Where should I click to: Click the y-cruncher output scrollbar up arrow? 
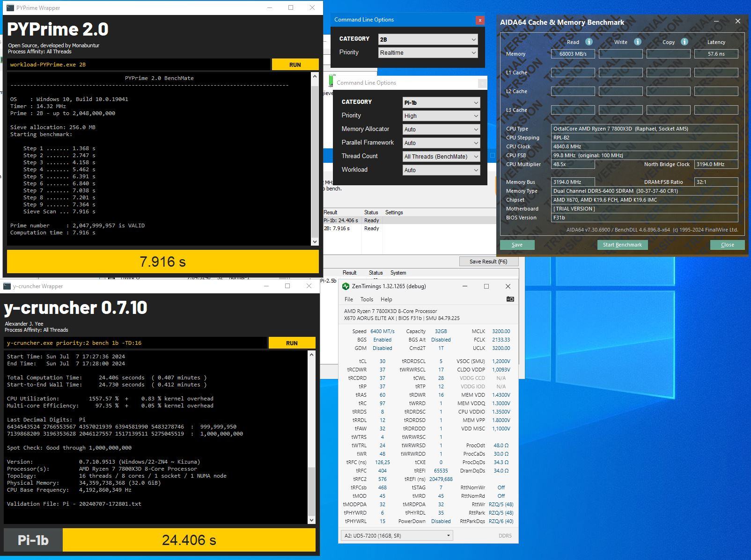(312, 355)
